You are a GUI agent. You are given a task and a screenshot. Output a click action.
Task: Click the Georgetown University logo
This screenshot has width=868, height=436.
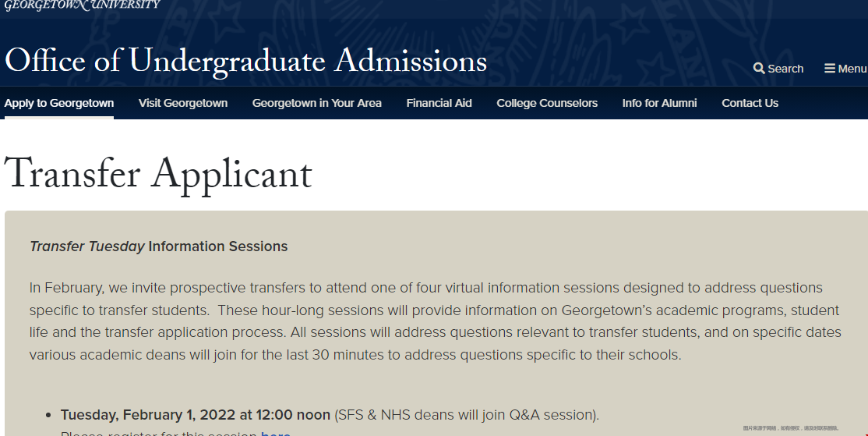point(82,5)
